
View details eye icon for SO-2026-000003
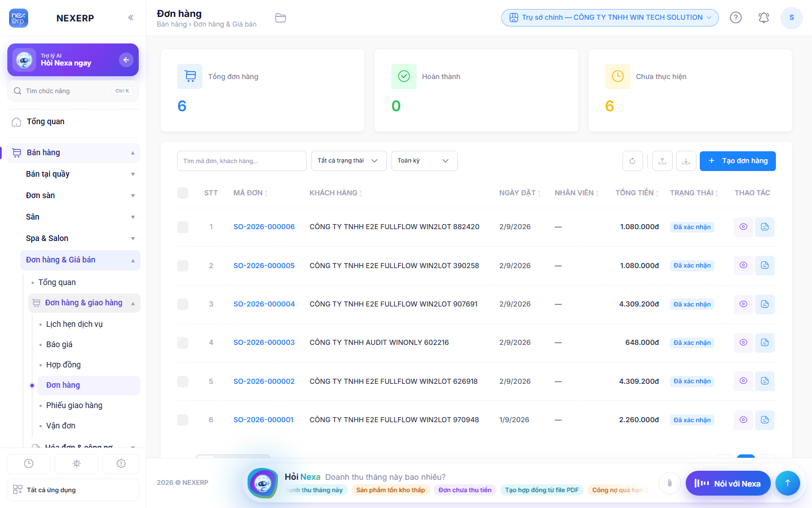point(744,343)
